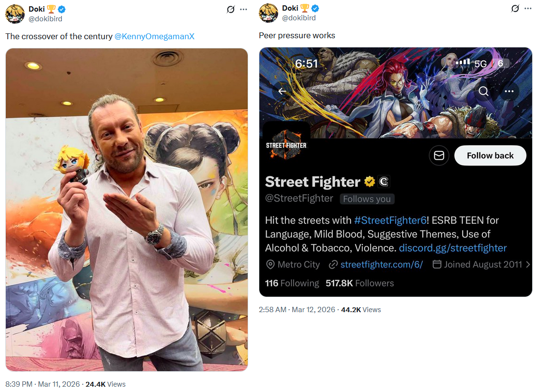Image resolution: width=537 pixels, height=392 pixels.
Task: Click the search magnifier on profile banner
Action: coord(484,91)
